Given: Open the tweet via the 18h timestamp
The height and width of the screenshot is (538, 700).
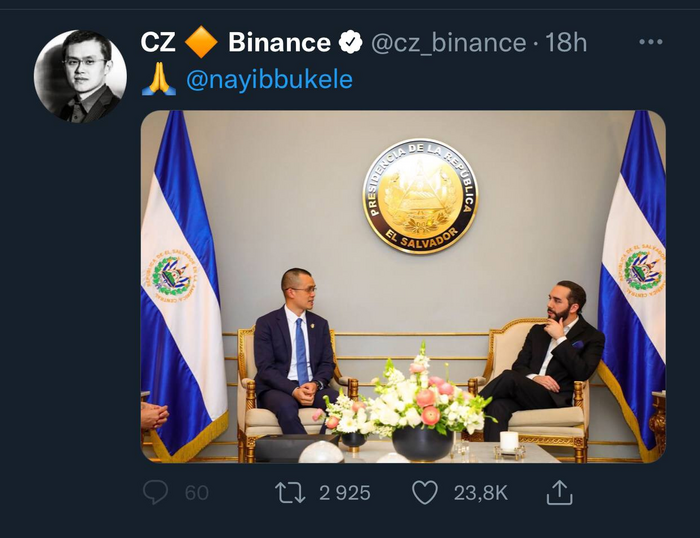Looking at the screenshot, I should pos(566,43).
